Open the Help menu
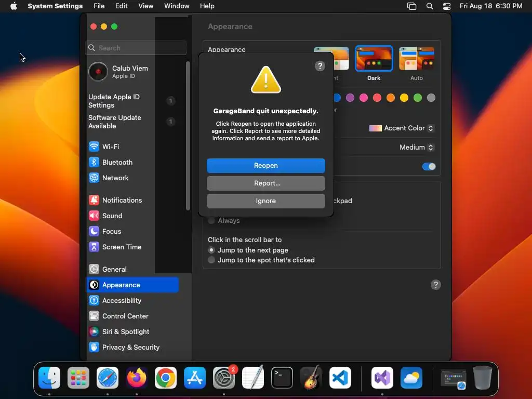Screen dimensions: 532x399 pos(207,6)
